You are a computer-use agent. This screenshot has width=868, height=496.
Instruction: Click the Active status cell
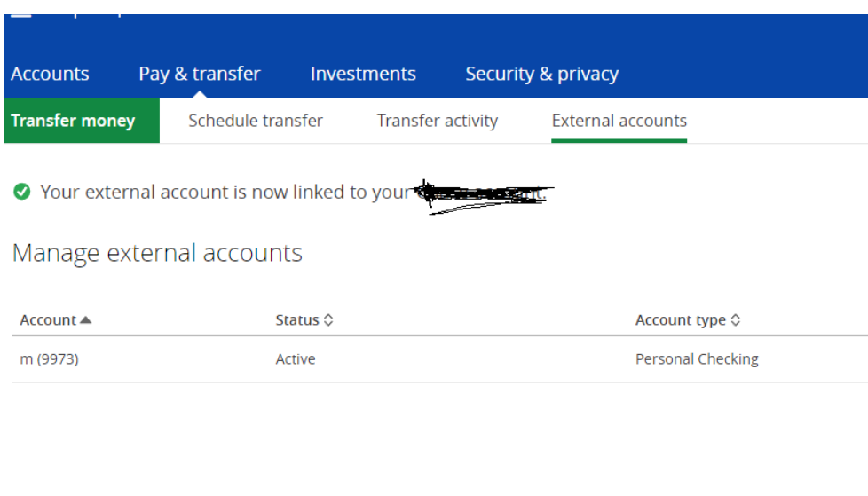[x=296, y=359]
